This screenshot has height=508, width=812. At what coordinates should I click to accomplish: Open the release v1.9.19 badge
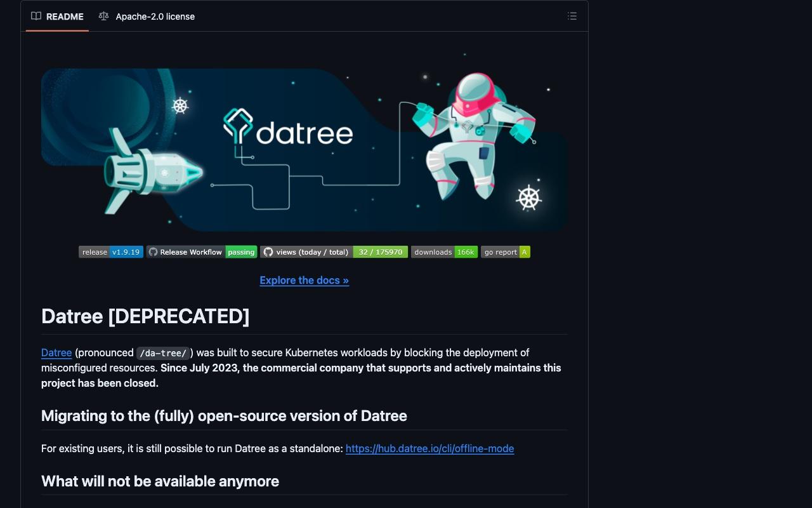point(111,252)
